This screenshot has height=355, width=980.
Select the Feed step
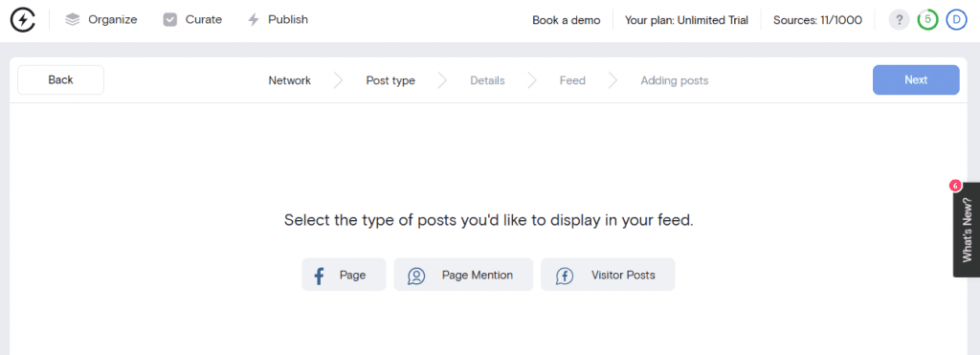pyautogui.click(x=572, y=80)
